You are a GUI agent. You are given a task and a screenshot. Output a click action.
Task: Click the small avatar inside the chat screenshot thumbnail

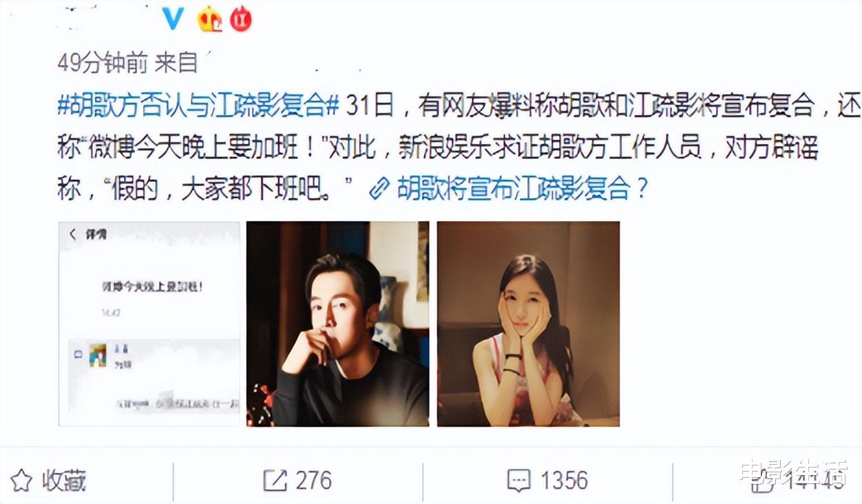(98, 355)
